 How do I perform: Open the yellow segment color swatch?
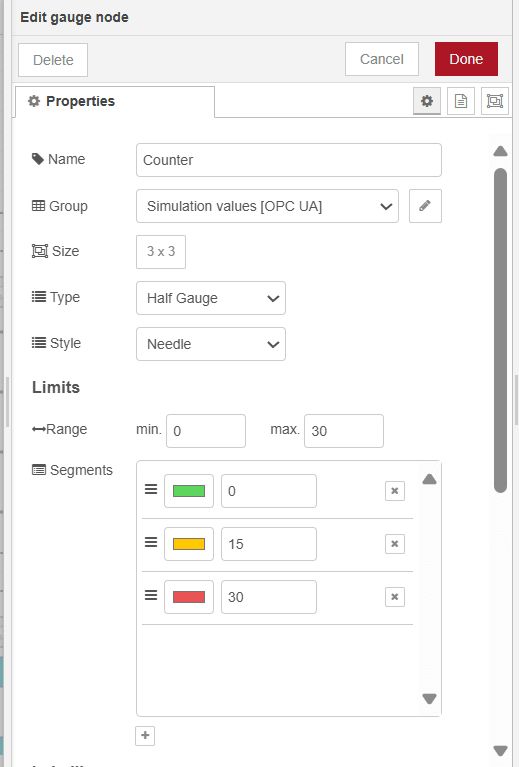189,544
